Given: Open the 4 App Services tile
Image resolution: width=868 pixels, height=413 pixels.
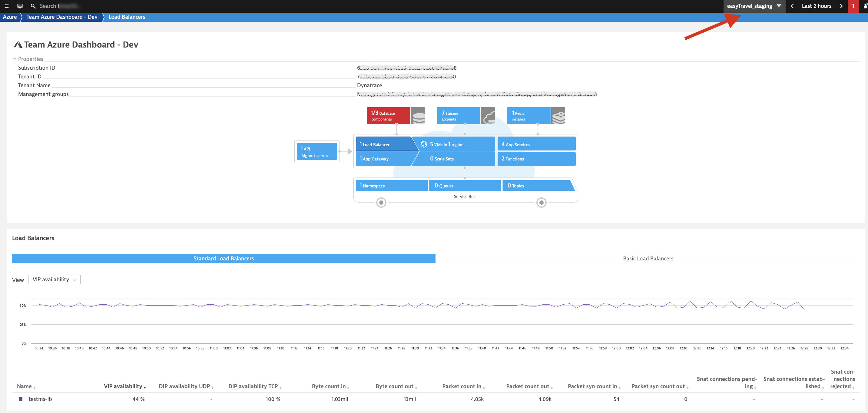Looking at the screenshot, I should click(536, 144).
